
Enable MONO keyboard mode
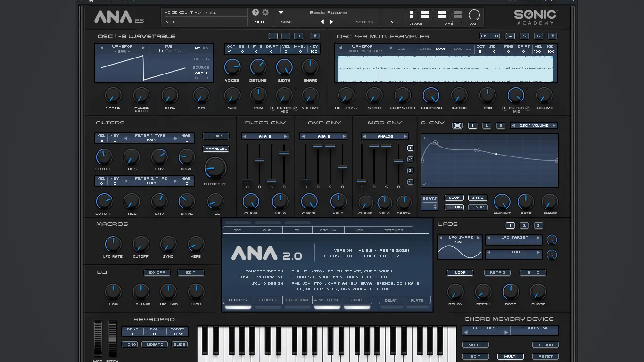coord(130,344)
